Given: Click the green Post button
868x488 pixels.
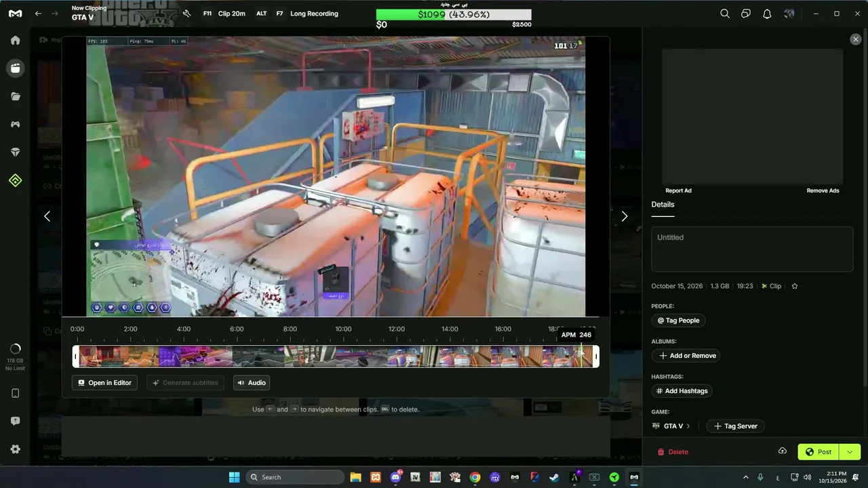Looking at the screenshot, I should 818,452.
